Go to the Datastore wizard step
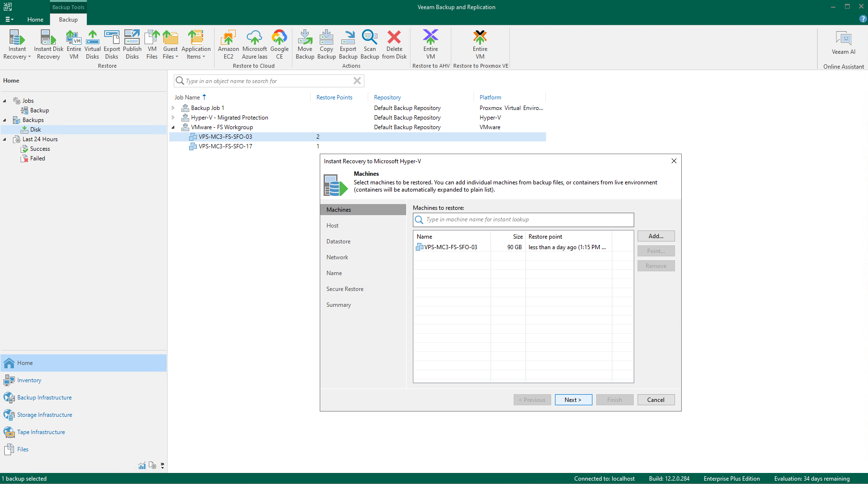 click(x=338, y=242)
